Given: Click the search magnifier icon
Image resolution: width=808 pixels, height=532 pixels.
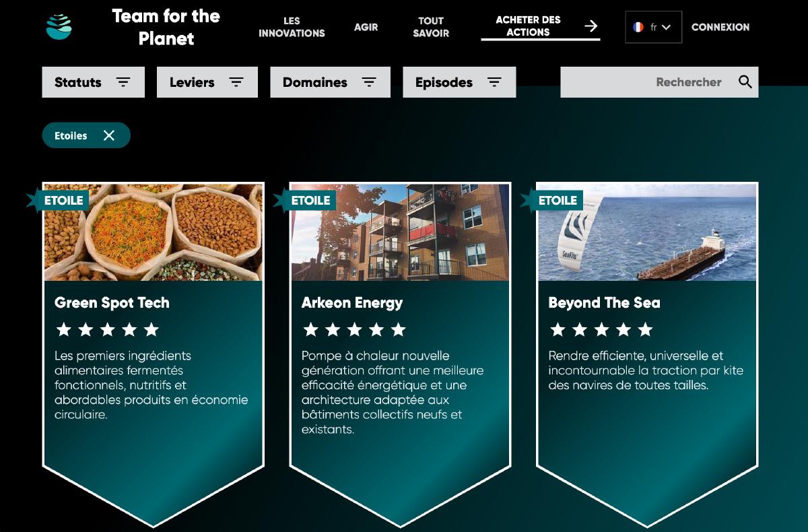Looking at the screenshot, I should [x=745, y=82].
